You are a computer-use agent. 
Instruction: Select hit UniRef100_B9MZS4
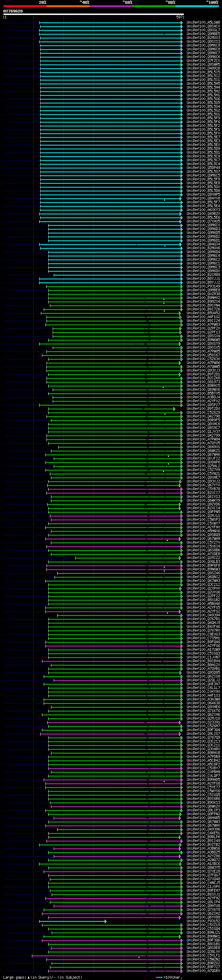coord(203,301)
